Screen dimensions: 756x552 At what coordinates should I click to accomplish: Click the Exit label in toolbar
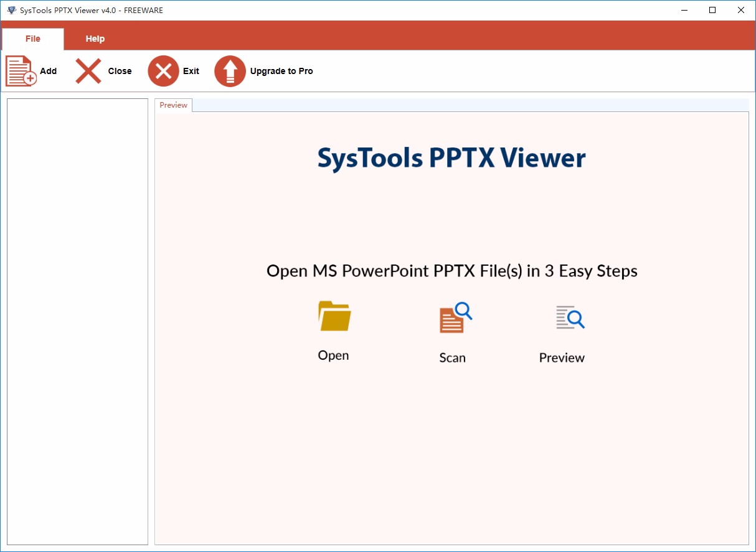[191, 71]
